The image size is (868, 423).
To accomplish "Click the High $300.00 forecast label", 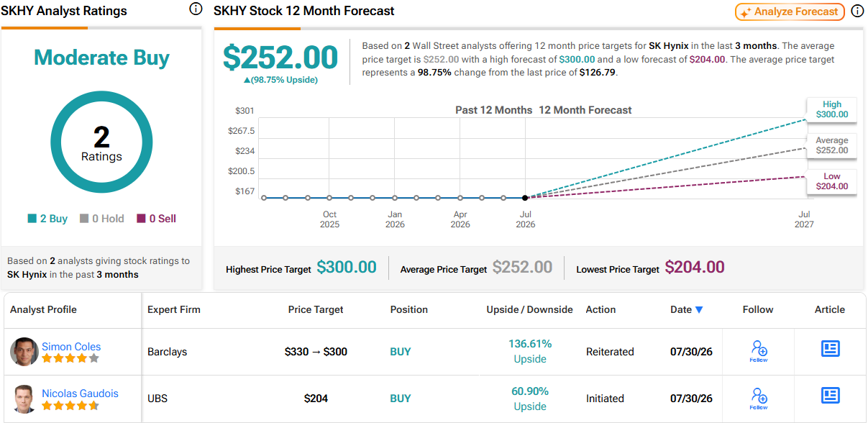I will point(831,109).
